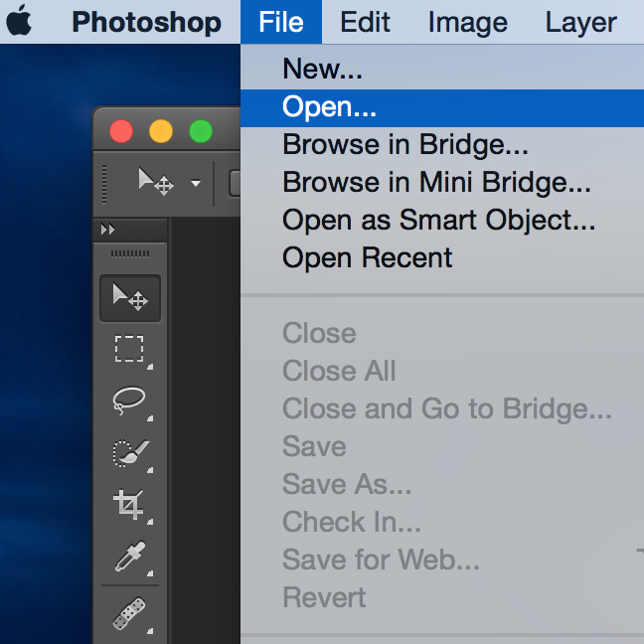Image resolution: width=644 pixels, height=644 pixels.
Task: Open the Apple menu
Action: 21,22
